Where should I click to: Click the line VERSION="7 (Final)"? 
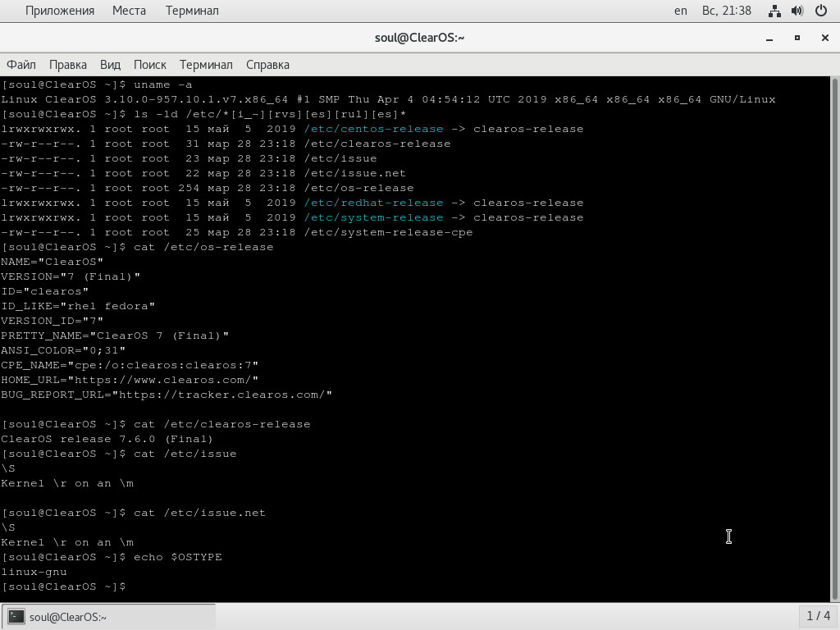(71, 276)
